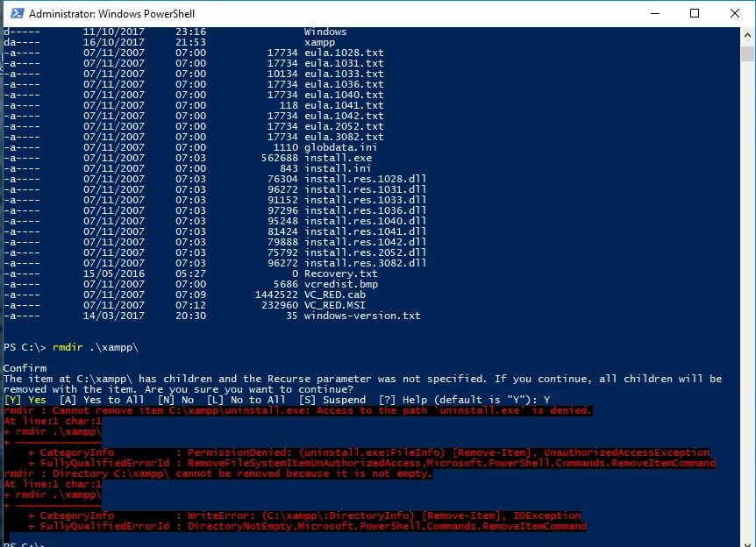Click the DirectoryNotEmpty error id line
756x547 pixels.
pyautogui.click(x=308, y=526)
